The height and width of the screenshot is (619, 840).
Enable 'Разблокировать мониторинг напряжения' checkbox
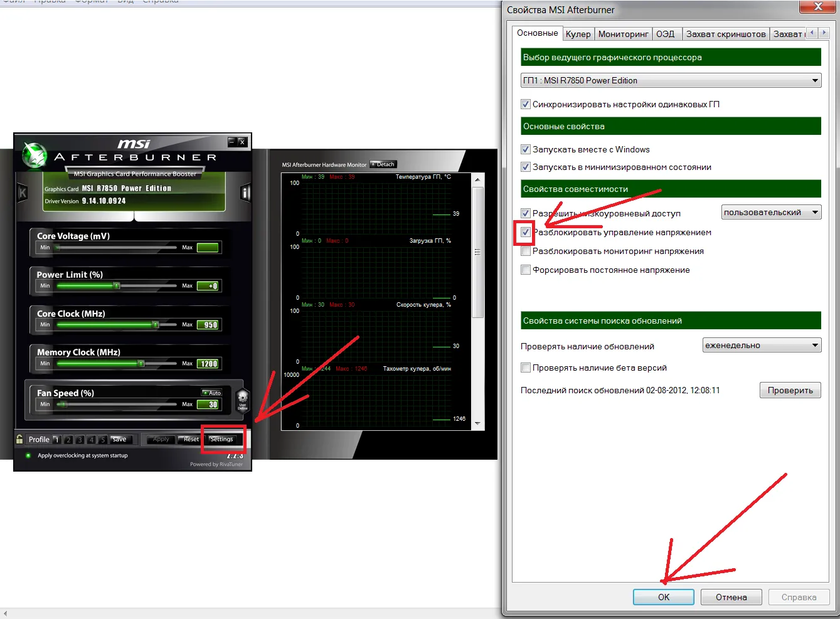[x=526, y=251]
